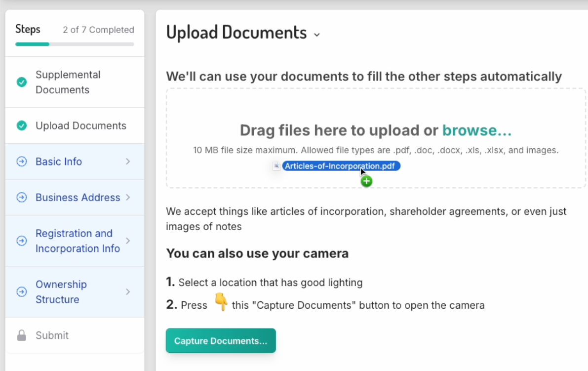
Task: Click the pointing finger emoji in step 2
Action: (221, 302)
